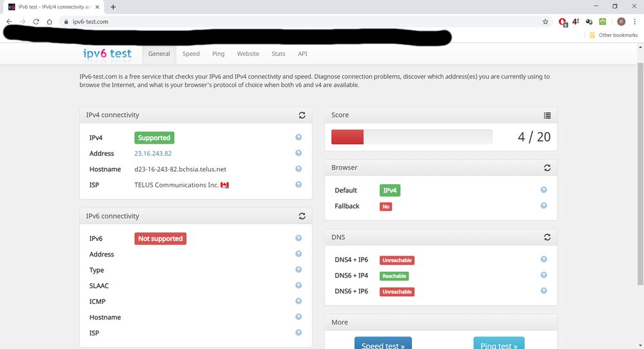
Task: Click info icon next to DNS6 + IP4
Action: click(543, 275)
